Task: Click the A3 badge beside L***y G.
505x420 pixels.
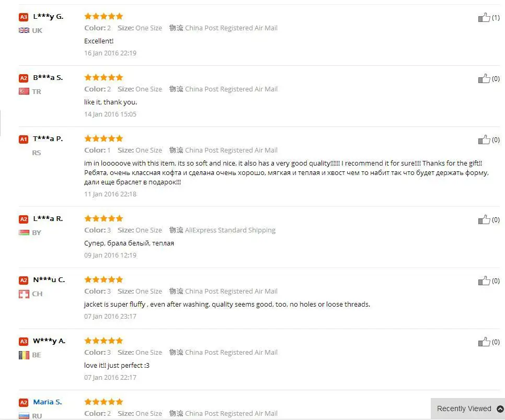Action: click(24, 17)
